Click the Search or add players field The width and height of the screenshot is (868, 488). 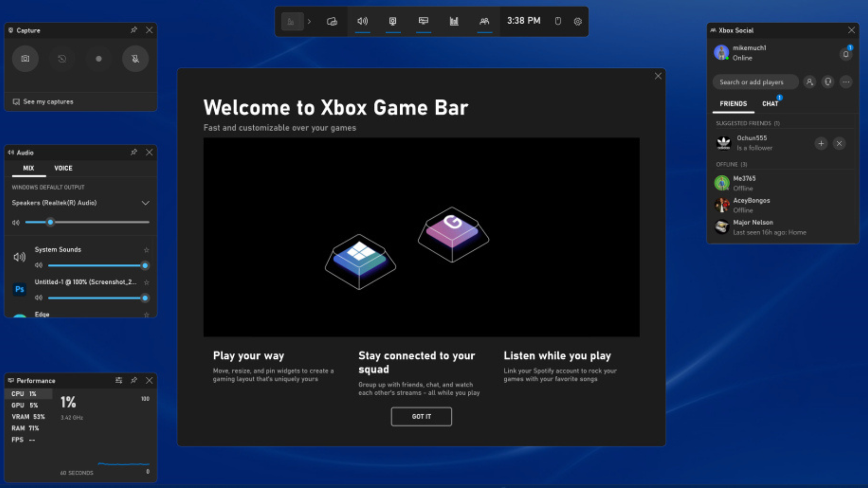point(751,82)
